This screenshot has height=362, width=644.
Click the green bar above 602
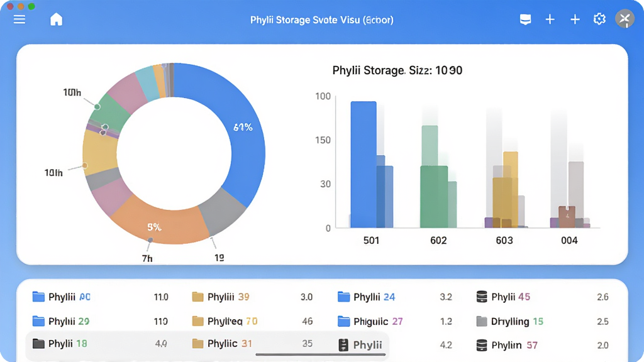(434, 197)
